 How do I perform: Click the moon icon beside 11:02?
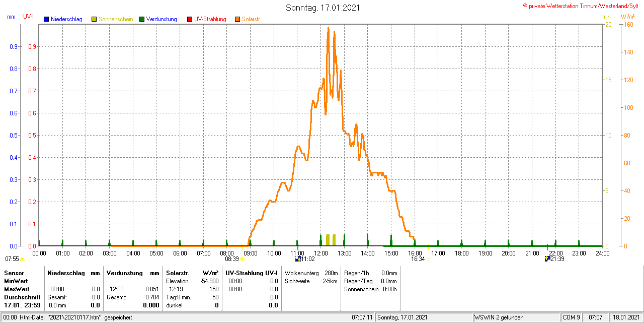298,259
